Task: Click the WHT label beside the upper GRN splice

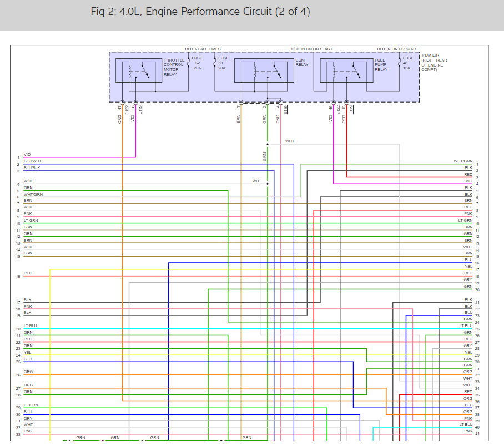Action: pos(290,141)
